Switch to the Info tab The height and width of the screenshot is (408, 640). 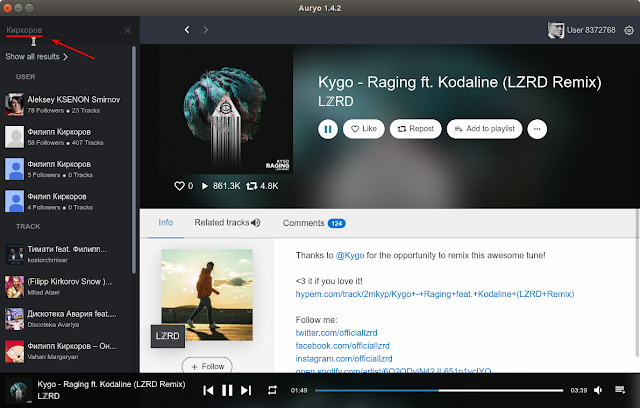pos(166,223)
